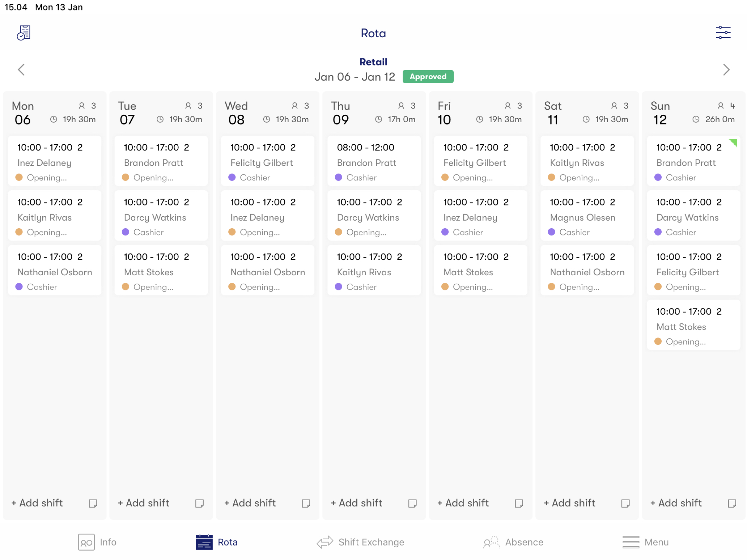Click purple Cashier dot on Nathaniel Osborn Monday
This screenshot has width=747, height=560.
coord(19,287)
